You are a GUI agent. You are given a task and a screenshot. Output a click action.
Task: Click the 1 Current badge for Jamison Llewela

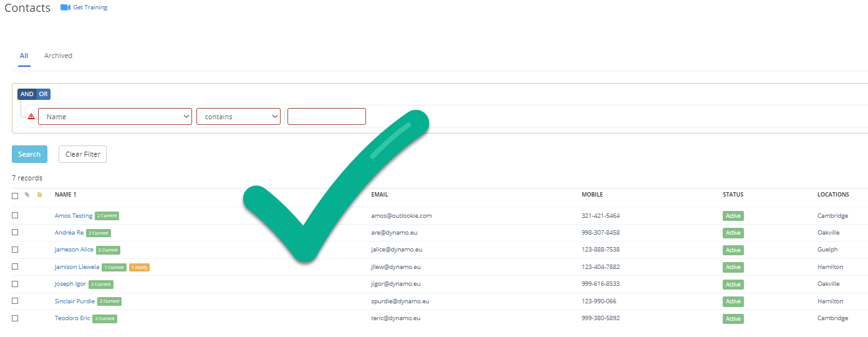(114, 267)
